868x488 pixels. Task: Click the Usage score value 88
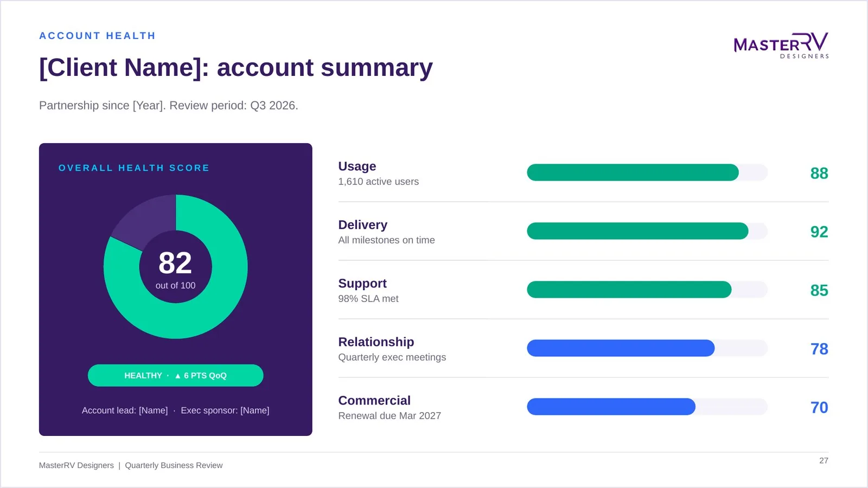tap(819, 173)
